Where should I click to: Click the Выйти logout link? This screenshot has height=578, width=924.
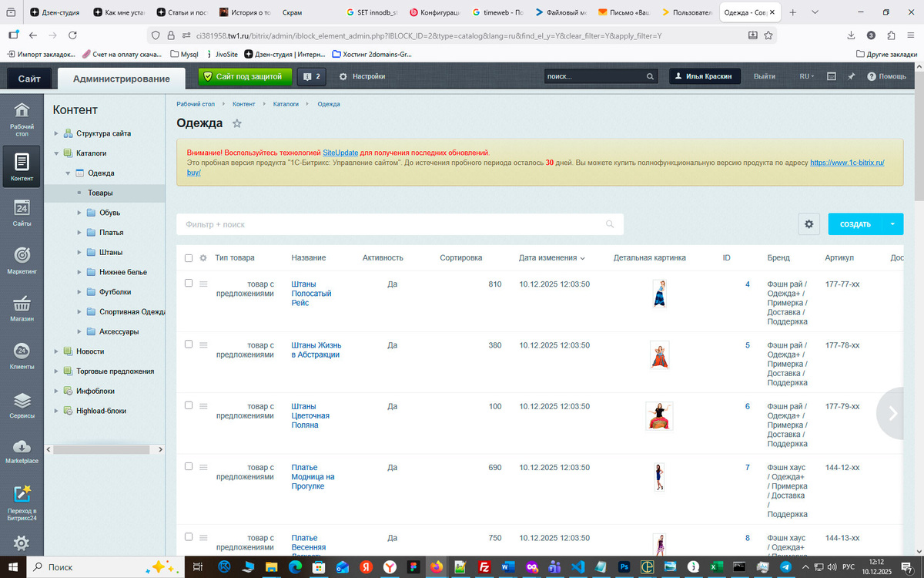coord(765,76)
